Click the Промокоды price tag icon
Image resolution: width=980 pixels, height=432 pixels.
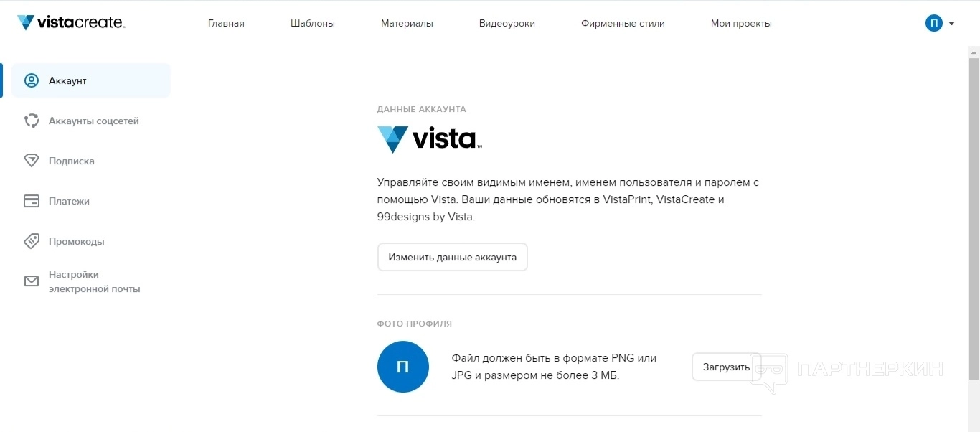point(32,241)
